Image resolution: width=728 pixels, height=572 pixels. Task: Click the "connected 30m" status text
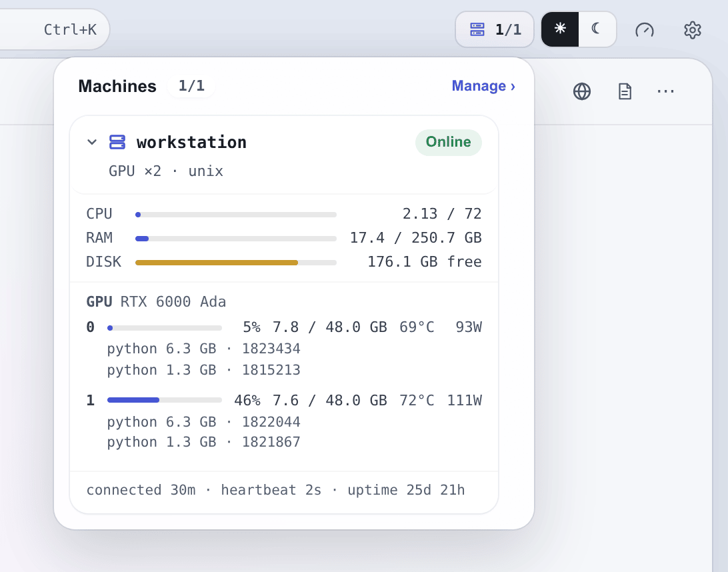click(x=141, y=490)
